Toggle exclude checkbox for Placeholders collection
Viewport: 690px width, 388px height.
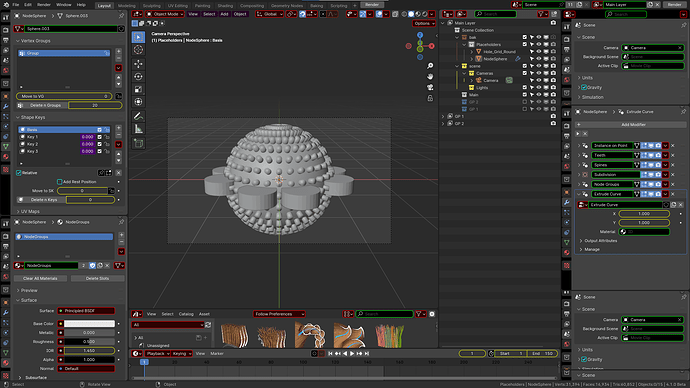click(525, 44)
